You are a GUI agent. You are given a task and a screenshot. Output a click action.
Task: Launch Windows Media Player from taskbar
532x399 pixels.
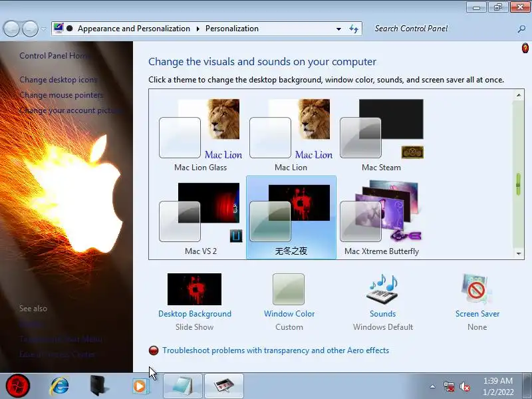pyautogui.click(x=140, y=386)
